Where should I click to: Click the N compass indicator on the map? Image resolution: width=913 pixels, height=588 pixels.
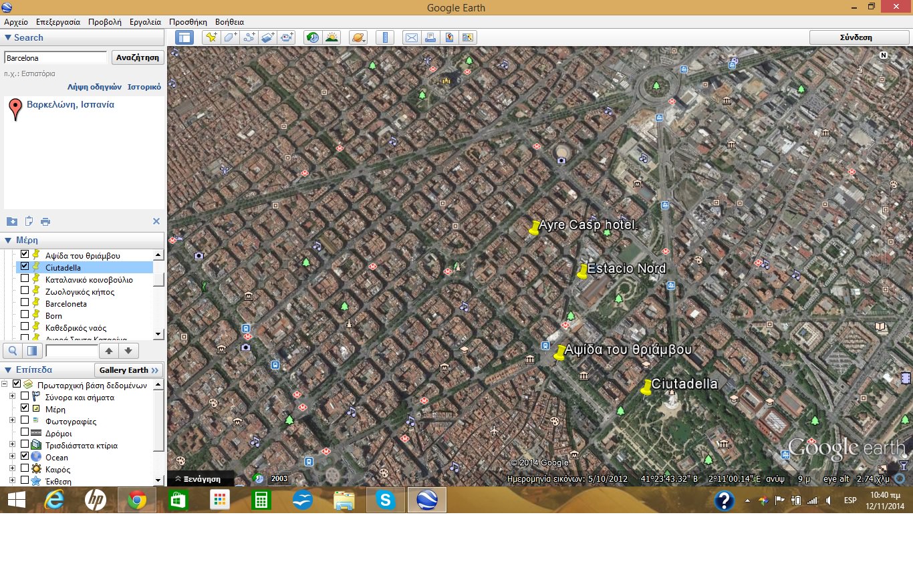(883, 55)
